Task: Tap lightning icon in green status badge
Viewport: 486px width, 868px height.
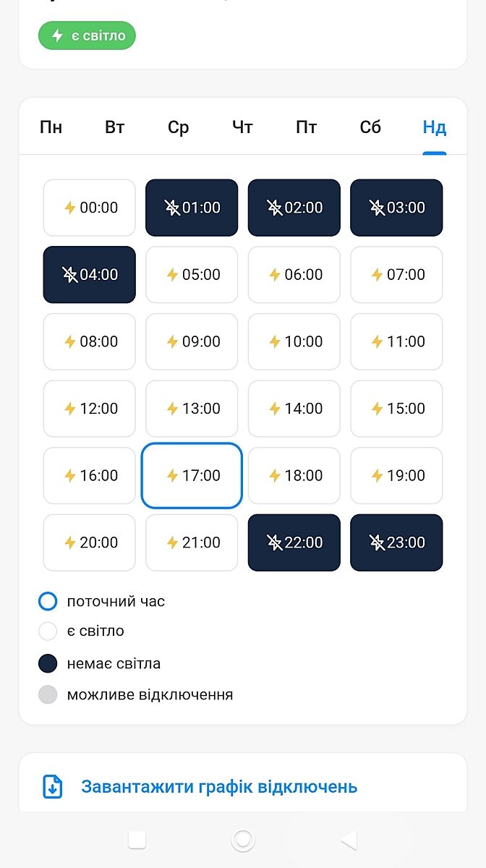Action: [x=58, y=35]
